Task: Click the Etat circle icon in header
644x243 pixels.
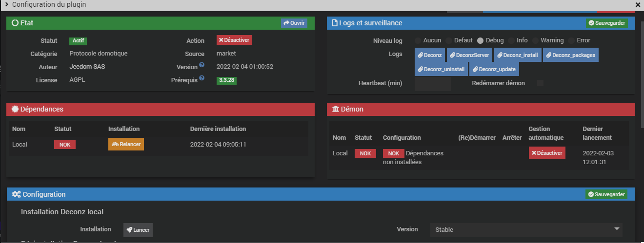Action: pyautogui.click(x=15, y=23)
